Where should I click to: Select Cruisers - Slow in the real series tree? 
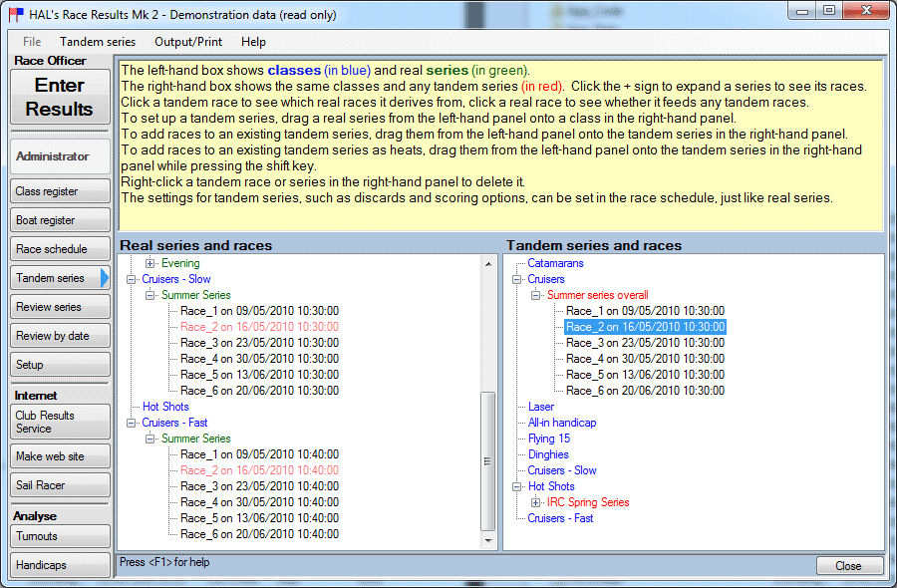click(176, 279)
